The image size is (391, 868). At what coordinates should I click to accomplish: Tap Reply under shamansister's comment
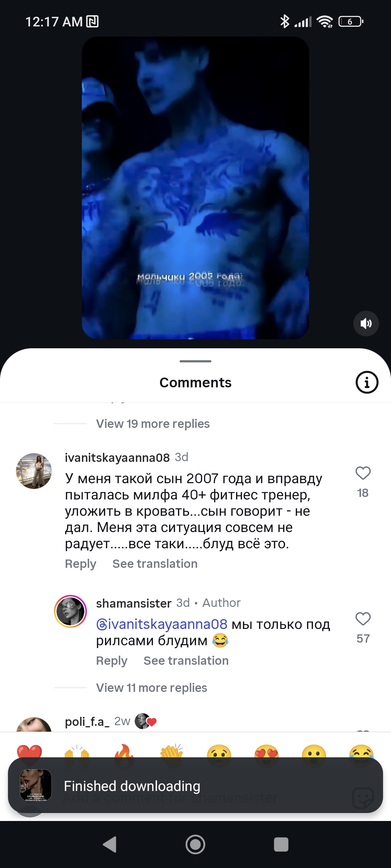pos(112,661)
